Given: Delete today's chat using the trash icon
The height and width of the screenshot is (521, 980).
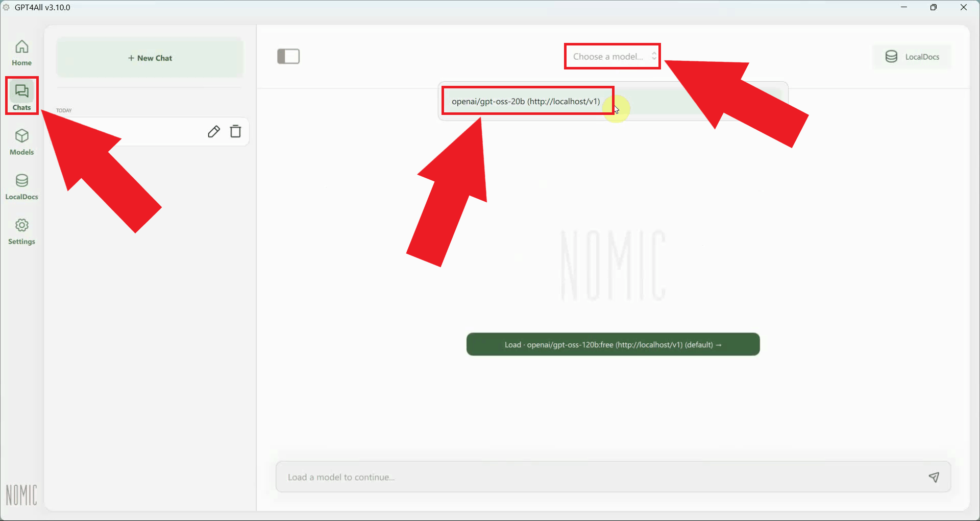Looking at the screenshot, I should pyautogui.click(x=235, y=131).
